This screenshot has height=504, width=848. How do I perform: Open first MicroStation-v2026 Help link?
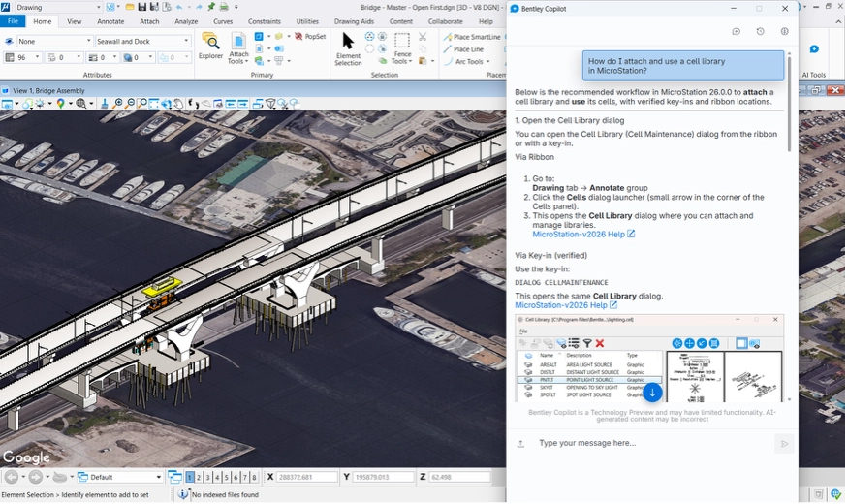[x=583, y=235]
